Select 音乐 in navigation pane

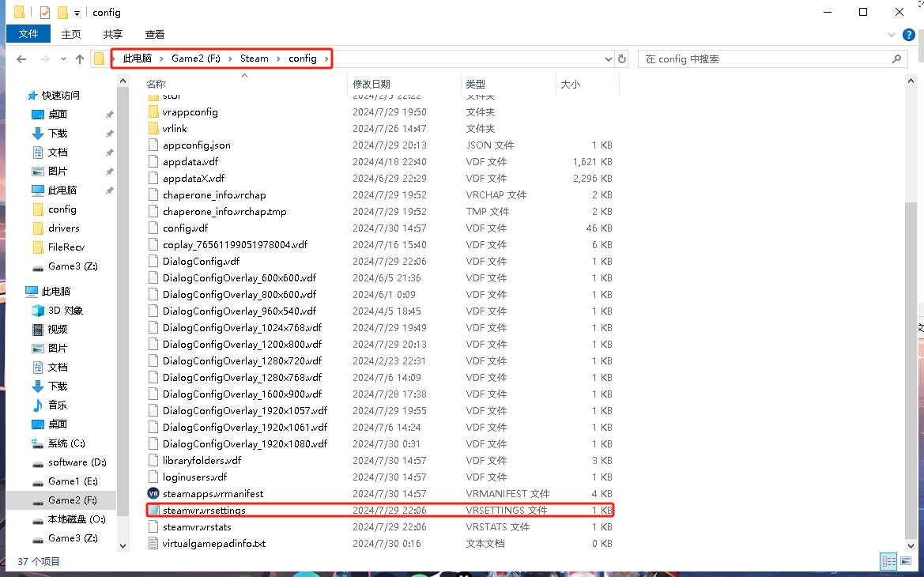(58, 405)
